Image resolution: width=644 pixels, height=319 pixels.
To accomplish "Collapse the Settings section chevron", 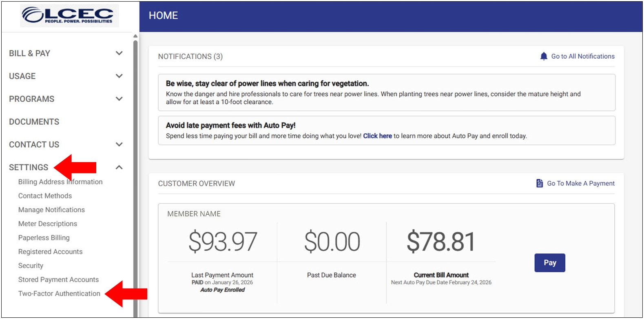I will point(119,167).
